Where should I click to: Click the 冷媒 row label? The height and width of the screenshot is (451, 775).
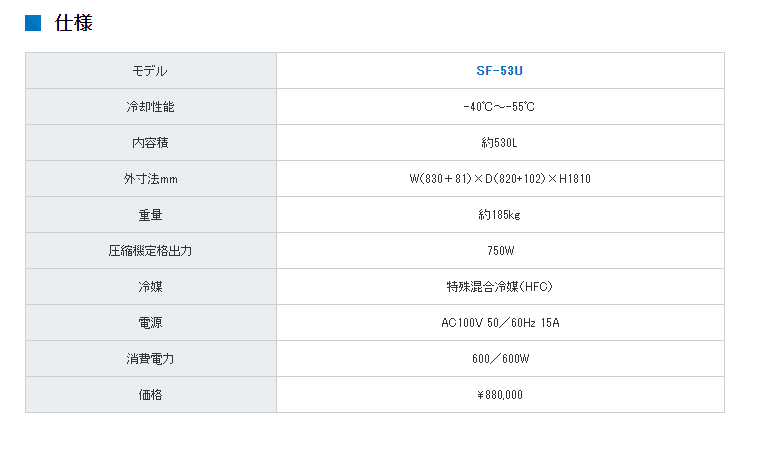tap(150, 287)
